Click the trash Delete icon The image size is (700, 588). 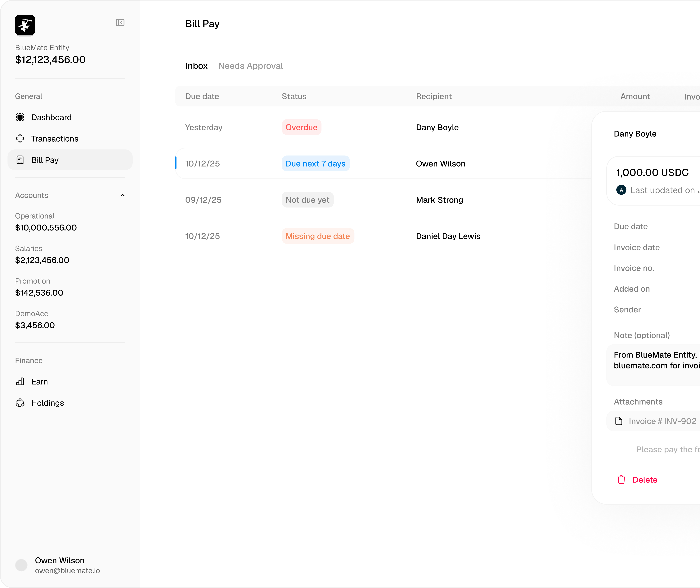(621, 480)
